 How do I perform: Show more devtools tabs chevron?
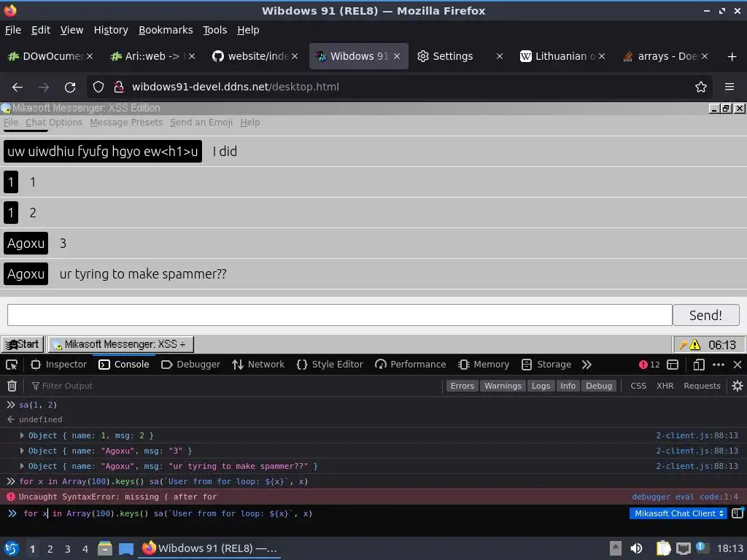point(587,365)
